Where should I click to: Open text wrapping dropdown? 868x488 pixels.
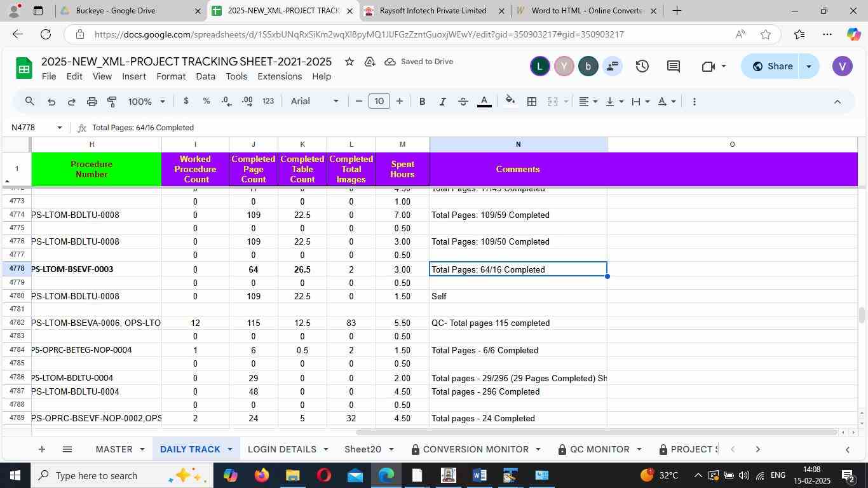(641, 102)
